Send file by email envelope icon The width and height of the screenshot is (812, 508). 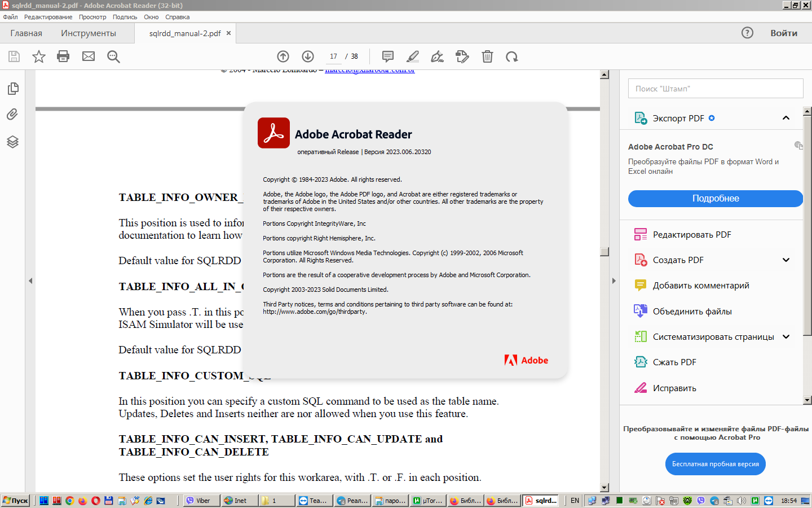point(89,56)
